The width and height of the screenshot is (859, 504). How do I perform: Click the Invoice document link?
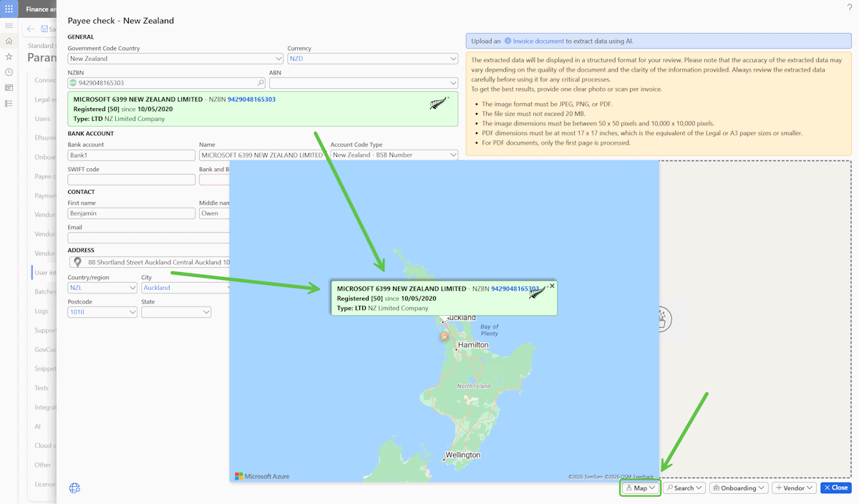(x=538, y=42)
